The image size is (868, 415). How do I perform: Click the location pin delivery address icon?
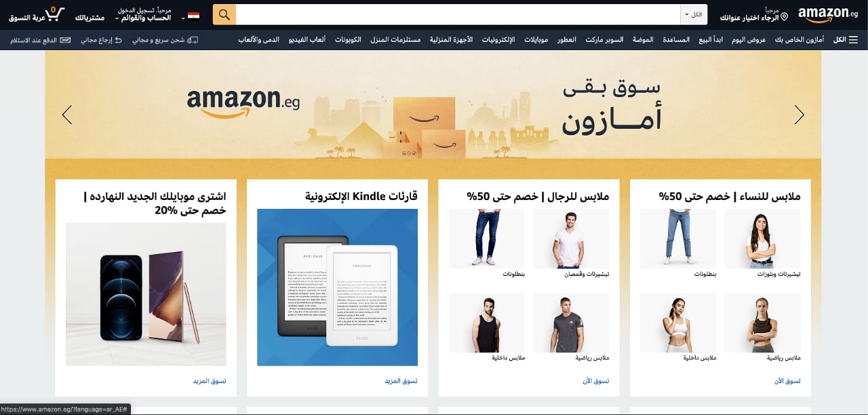[x=785, y=16]
